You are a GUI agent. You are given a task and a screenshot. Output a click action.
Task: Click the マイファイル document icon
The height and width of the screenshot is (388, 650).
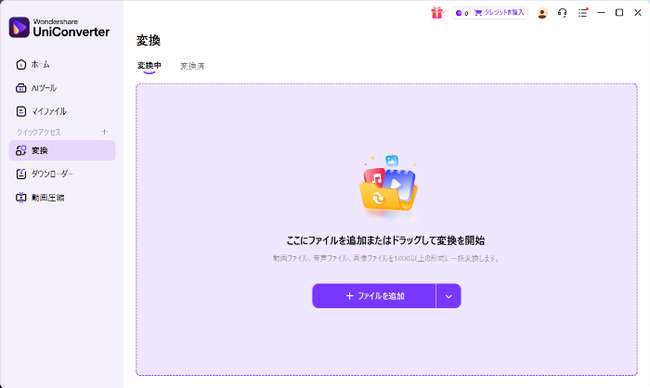(21, 111)
